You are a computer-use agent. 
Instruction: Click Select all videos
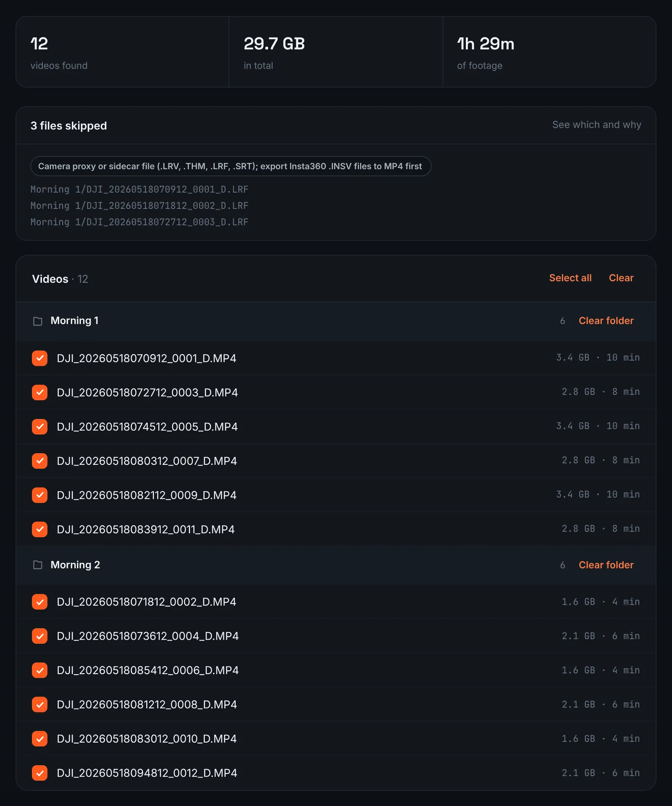point(570,278)
